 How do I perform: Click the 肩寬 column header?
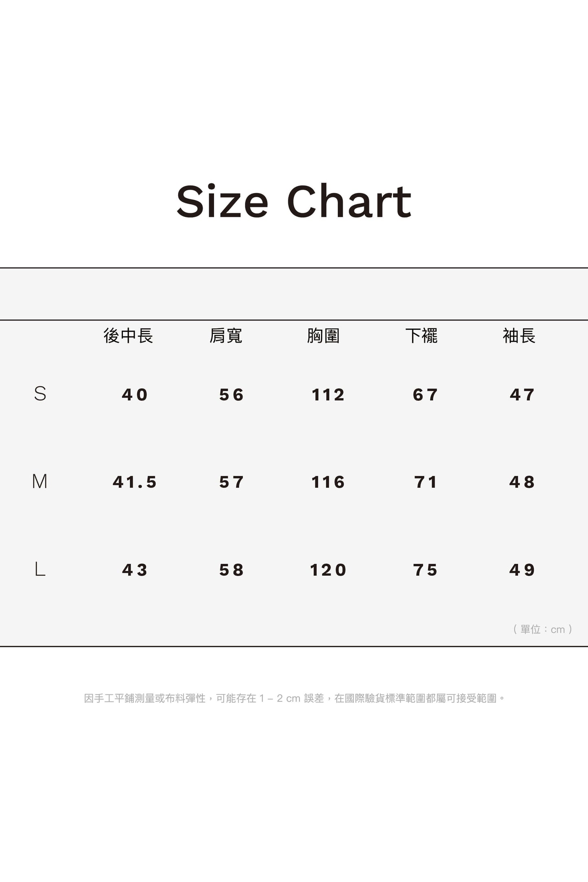point(226,336)
